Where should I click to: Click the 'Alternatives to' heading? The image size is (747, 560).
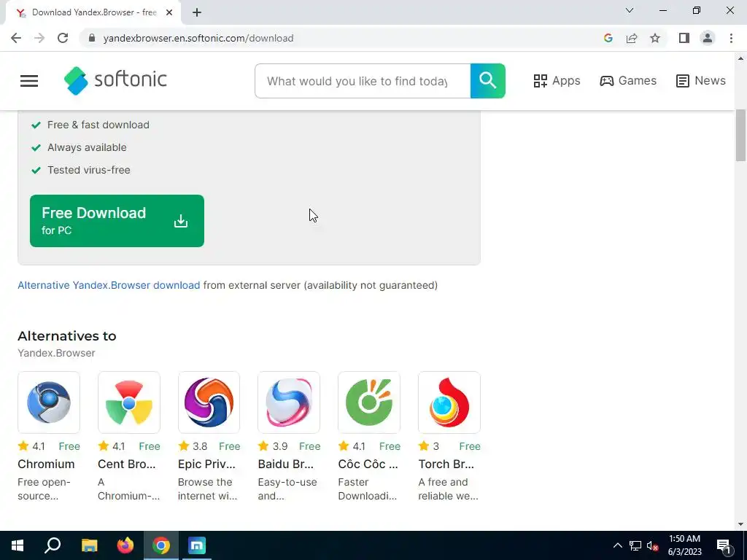[66, 336]
